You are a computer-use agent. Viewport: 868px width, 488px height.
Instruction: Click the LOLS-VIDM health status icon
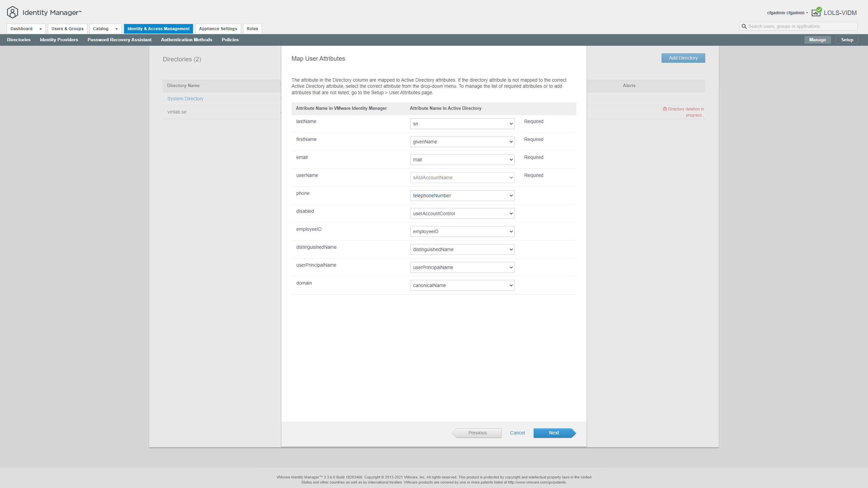[x=816, y=12]
